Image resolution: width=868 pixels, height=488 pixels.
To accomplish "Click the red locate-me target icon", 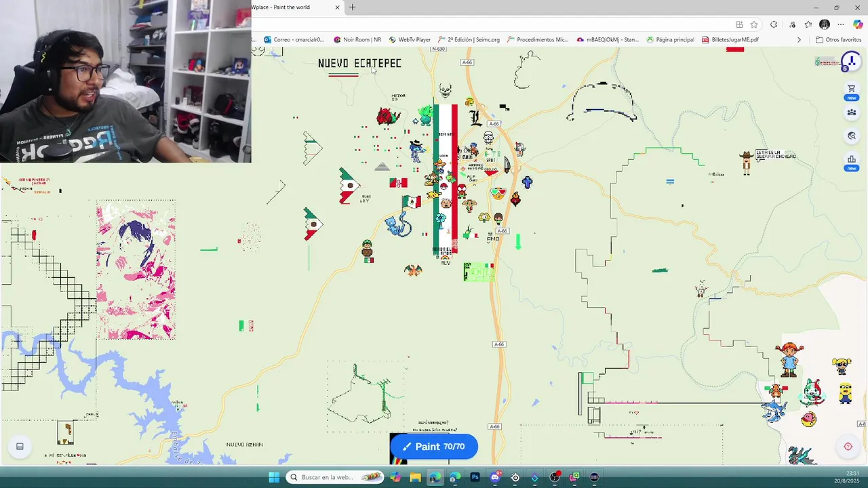I will (848, 446).
